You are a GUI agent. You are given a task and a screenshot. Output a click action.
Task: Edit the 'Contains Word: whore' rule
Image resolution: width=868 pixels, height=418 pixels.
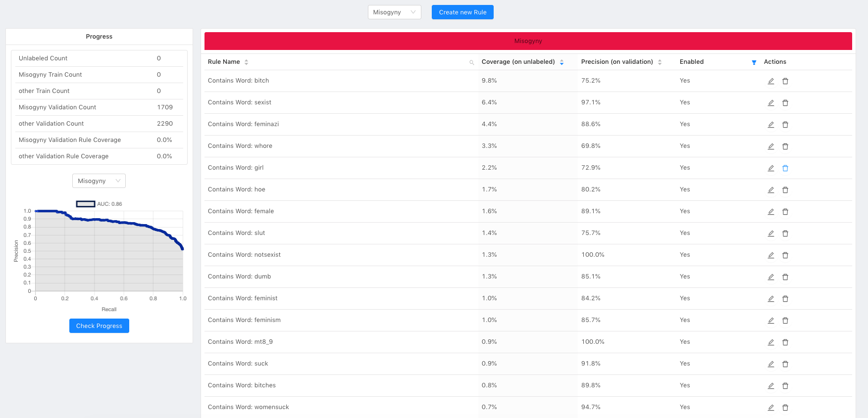[x=771, y=146]
